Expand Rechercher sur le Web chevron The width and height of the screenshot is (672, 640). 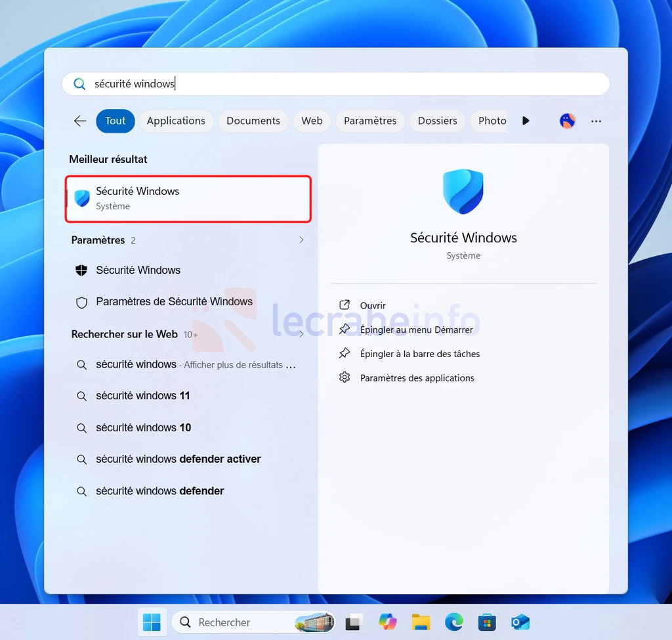pos(301,334)
